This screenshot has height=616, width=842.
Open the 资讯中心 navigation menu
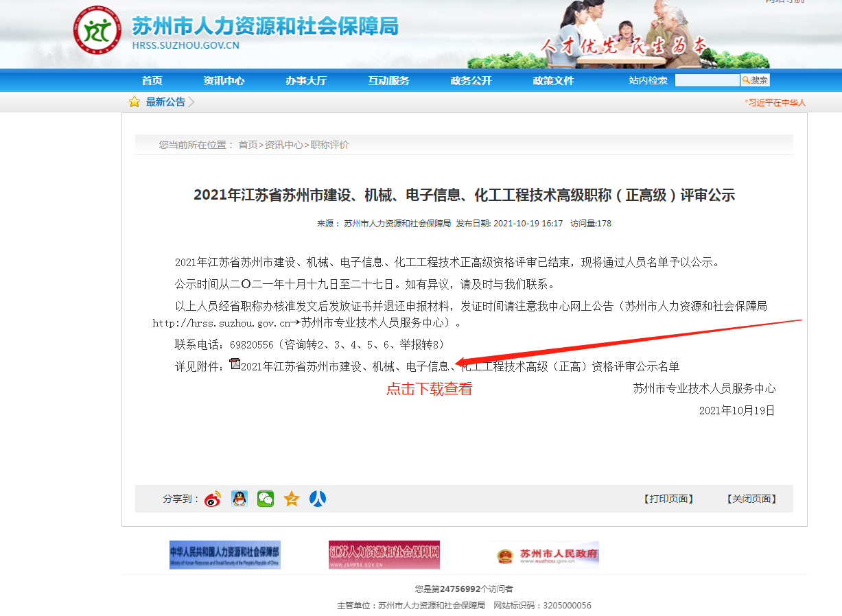(x=224, y=80)
